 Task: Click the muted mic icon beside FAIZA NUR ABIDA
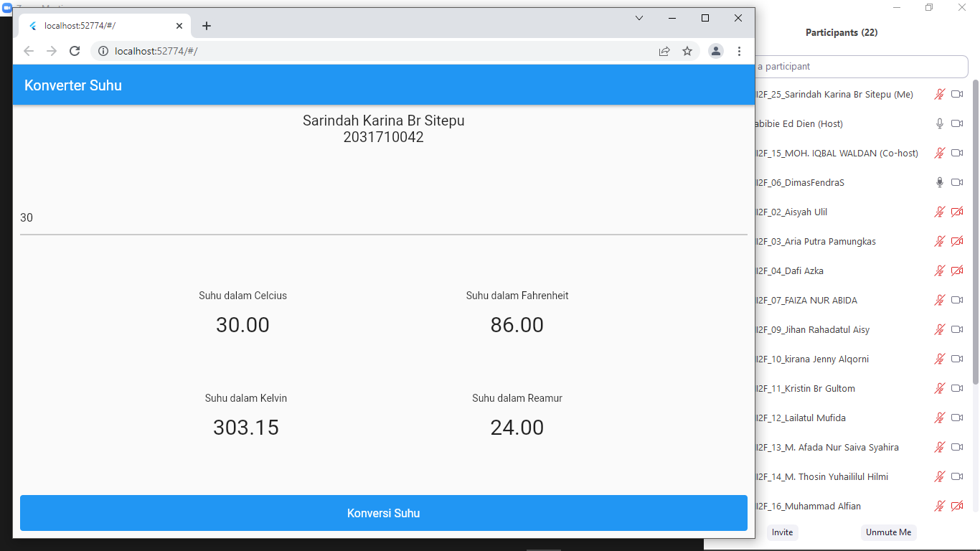pyautogui.click(x=940, y=300)
